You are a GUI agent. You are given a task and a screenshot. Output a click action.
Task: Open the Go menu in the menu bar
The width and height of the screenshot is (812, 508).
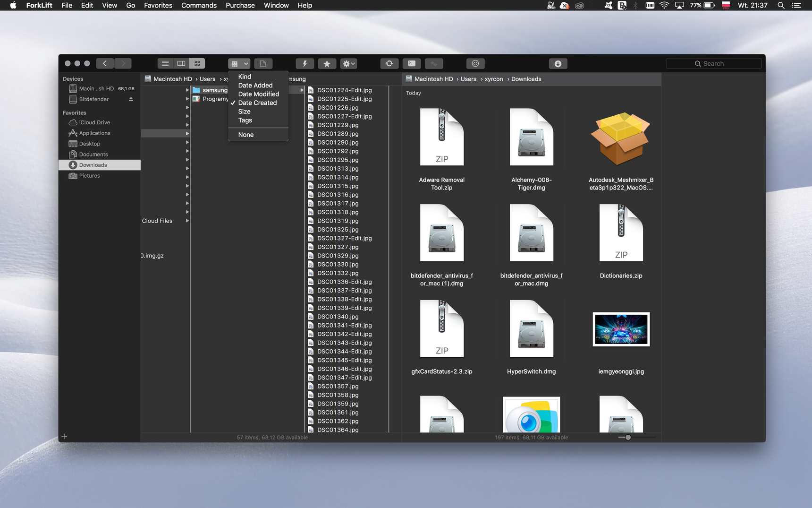coord(131,5)
